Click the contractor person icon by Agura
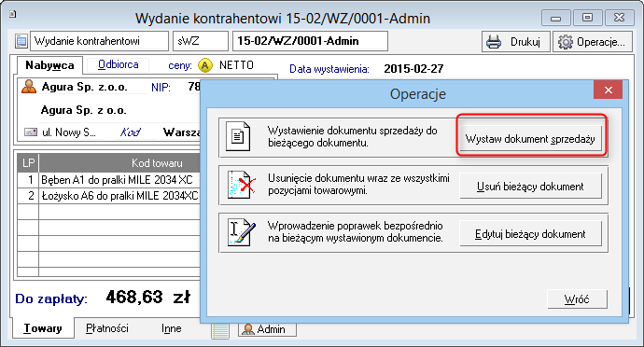This screenshot has height=347, width=644. point(29,87)
